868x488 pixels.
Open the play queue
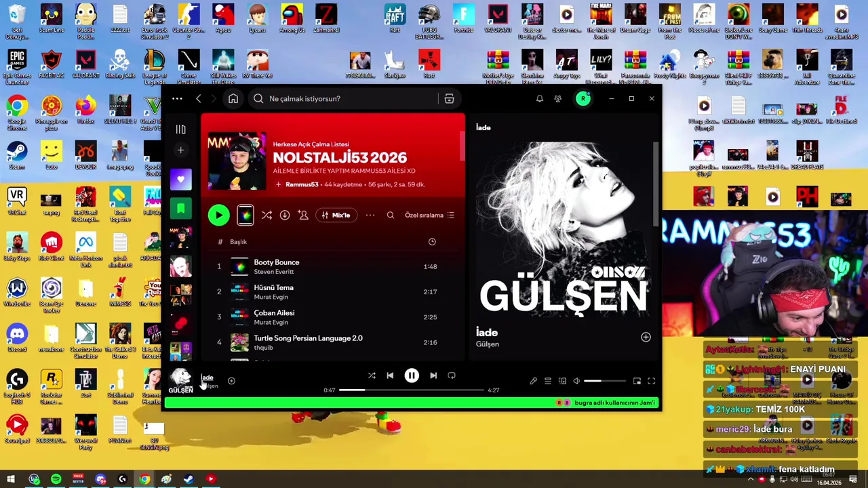[548, 382]
